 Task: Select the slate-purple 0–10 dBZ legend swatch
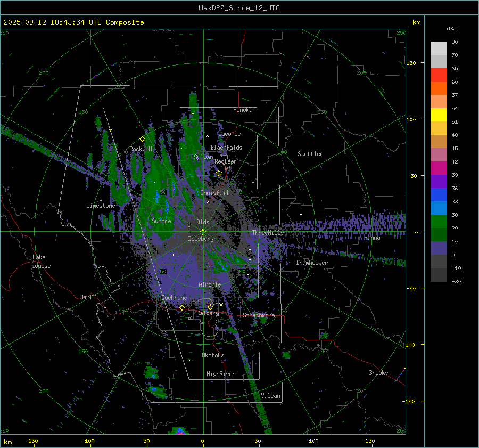tap(439, 248)
